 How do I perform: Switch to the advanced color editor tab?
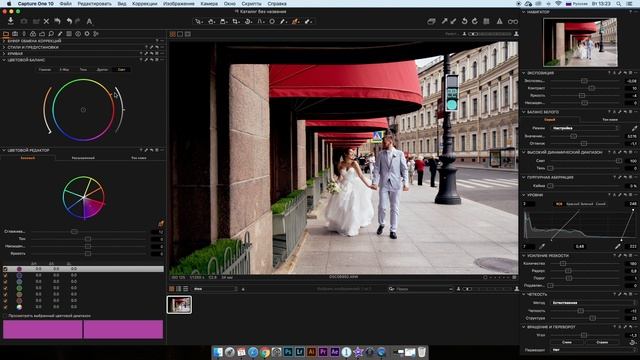[x=83, y=158]
